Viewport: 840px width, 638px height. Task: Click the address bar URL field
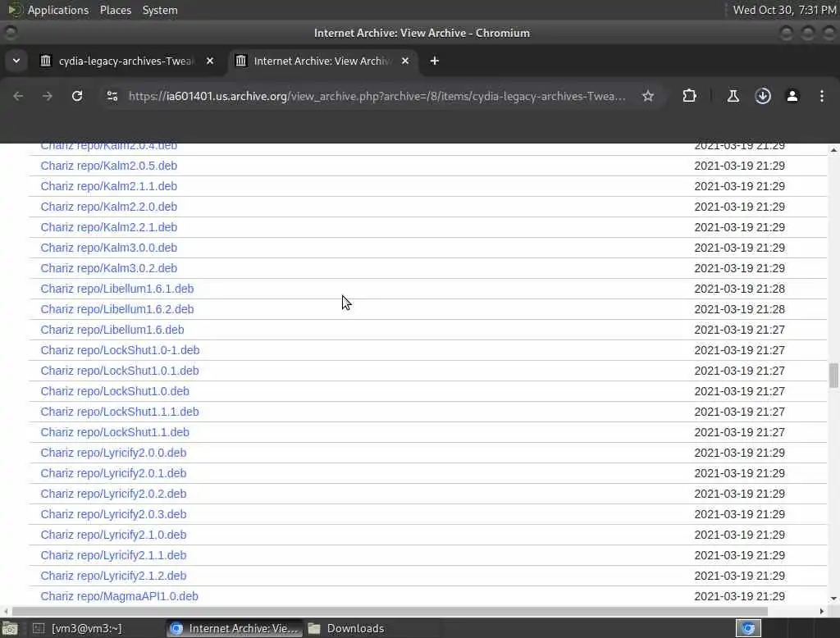point(377,96)
